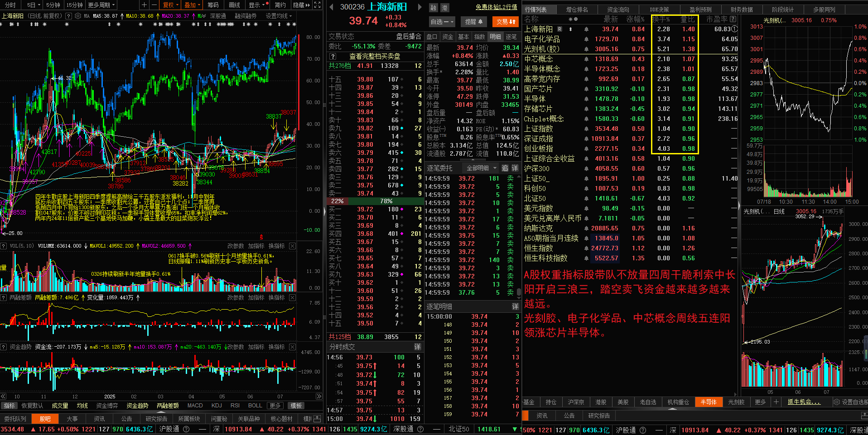Switch to the 股吧 tab
The image size is (868, 435).
[x=45, y=419]
